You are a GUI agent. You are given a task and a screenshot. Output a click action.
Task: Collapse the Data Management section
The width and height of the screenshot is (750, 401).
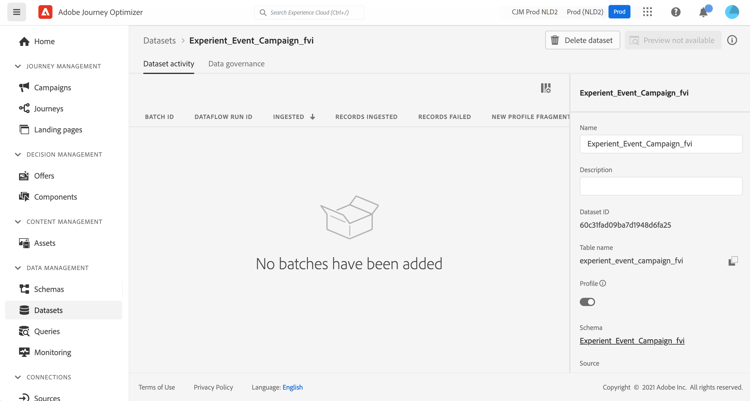18,267
